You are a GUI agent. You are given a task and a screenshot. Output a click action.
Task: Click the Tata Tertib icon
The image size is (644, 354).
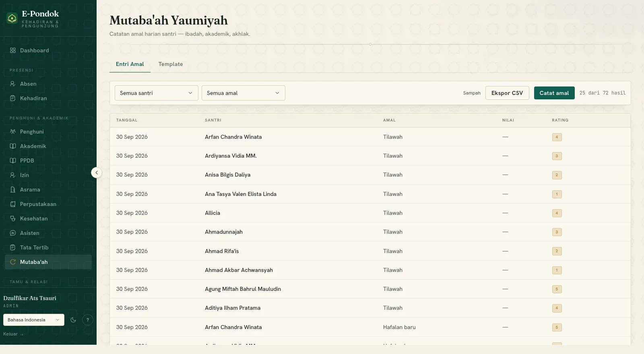[x=13, y=247]
